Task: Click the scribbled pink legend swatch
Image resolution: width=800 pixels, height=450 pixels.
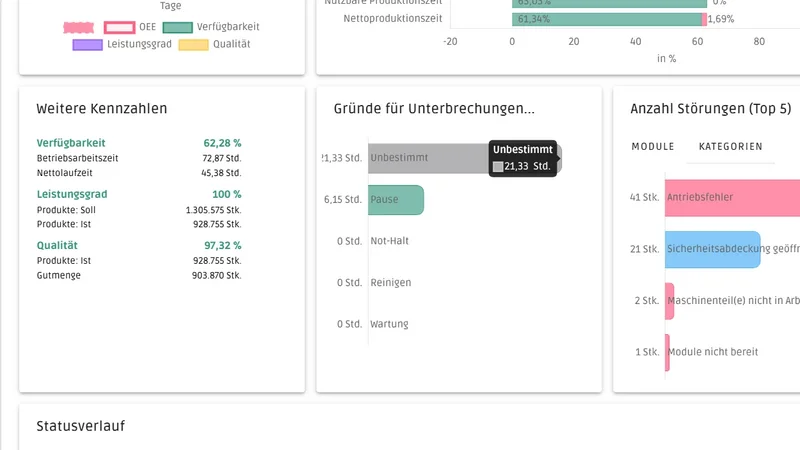Action: tap(79, 27)
